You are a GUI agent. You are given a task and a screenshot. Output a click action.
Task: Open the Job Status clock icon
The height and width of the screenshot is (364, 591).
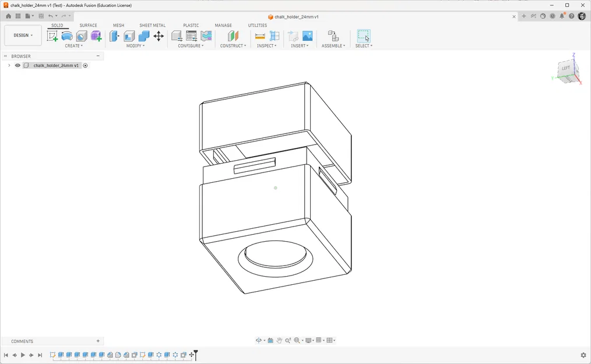[x=553, y=16]
